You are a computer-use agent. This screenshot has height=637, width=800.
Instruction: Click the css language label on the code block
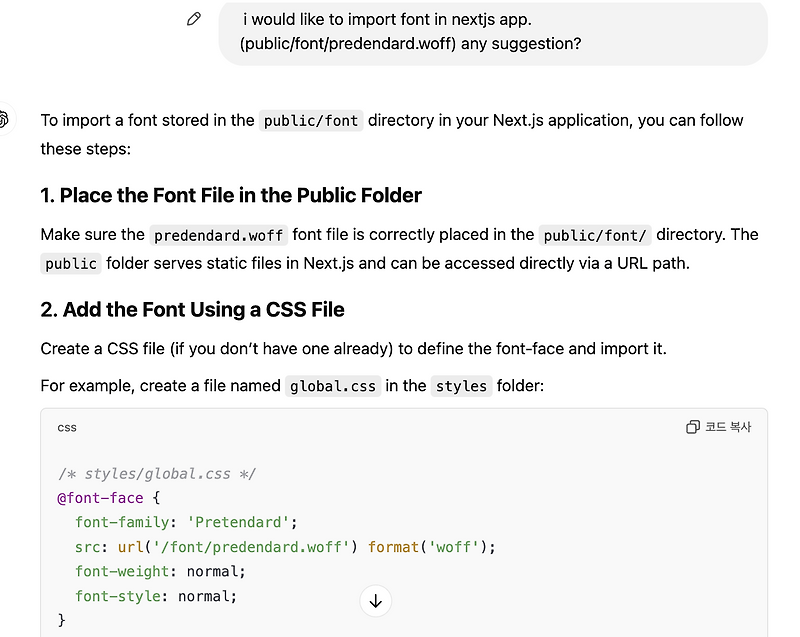[66, 427]
